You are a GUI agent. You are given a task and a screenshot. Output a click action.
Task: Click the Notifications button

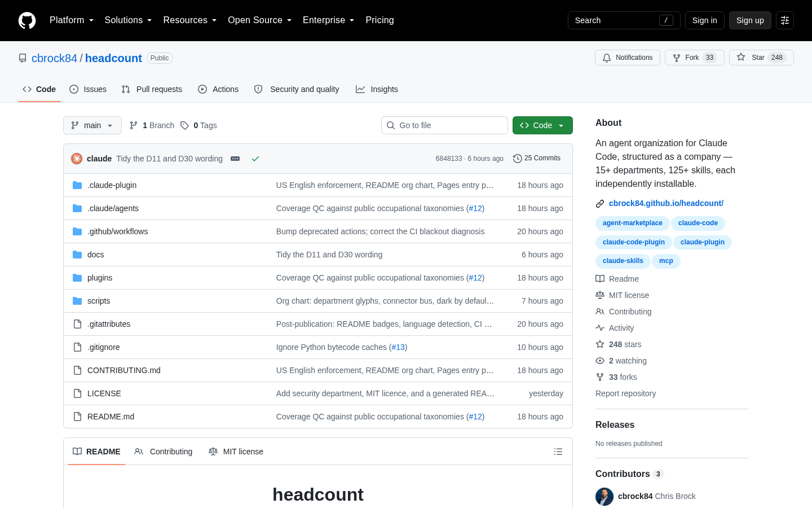(628, 58)
